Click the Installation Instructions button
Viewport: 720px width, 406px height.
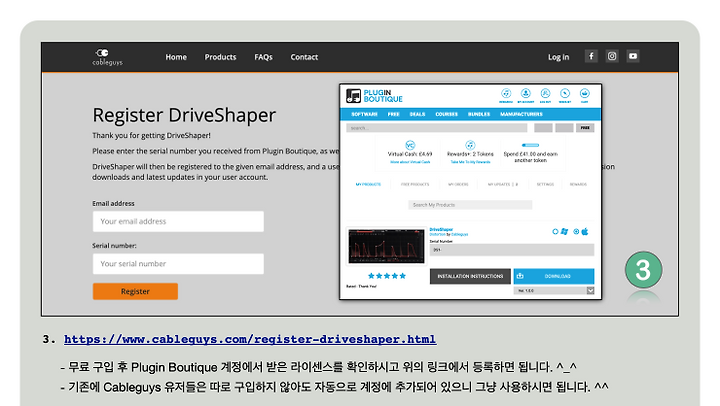click(x=470, y=276)
